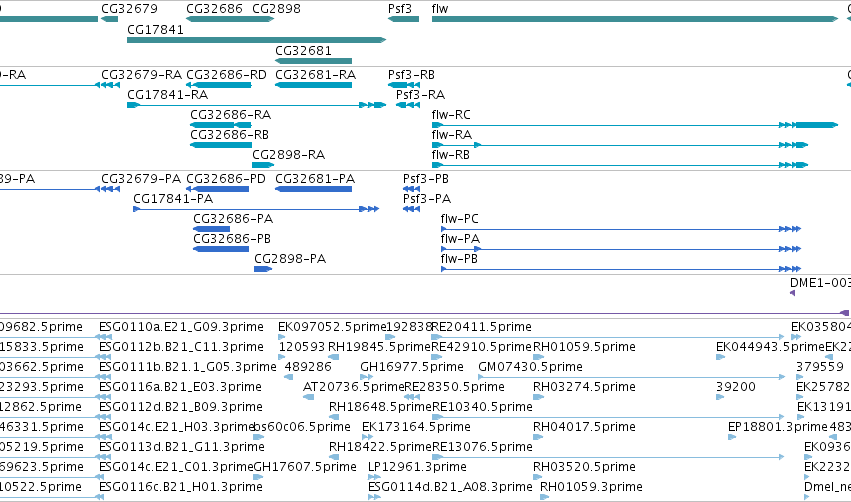Click the CG17841 gene bar
The width and height of the screenshot is (851, 502).
click(x=256, y=40)
